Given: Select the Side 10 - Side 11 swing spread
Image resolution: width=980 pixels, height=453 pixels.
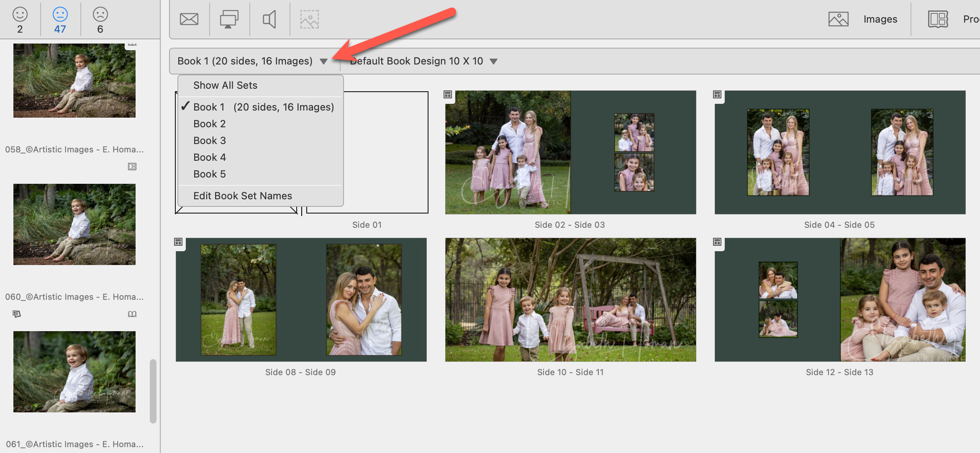Looking at the screenshot, I should [570, 300].
